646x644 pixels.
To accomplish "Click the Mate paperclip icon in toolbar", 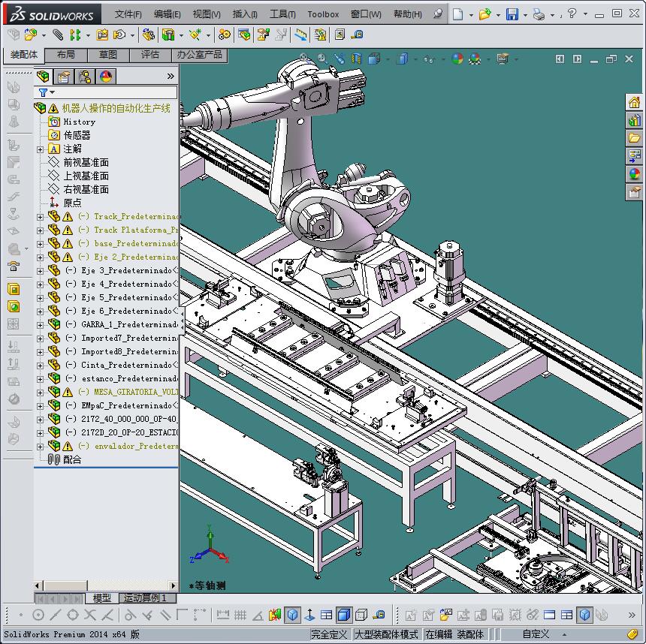I will 58,35.
